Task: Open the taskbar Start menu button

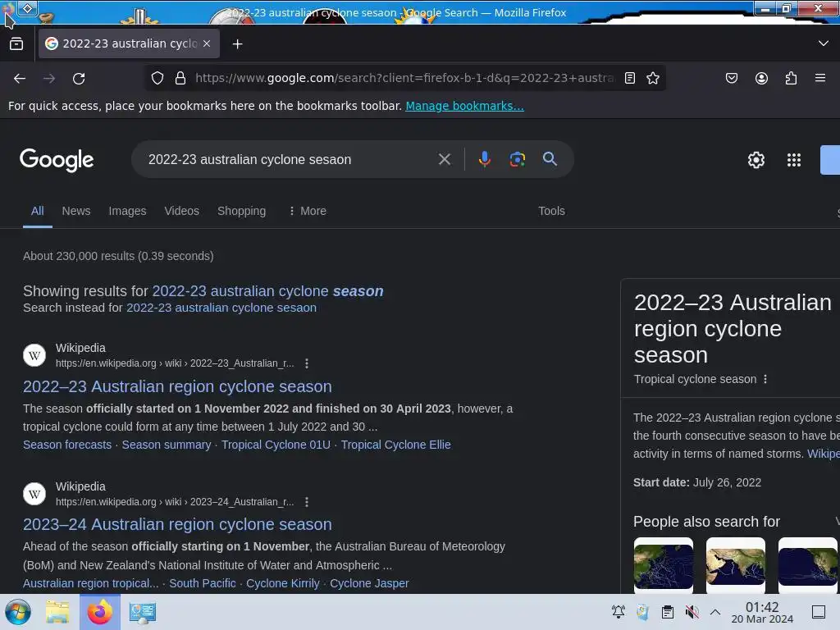Action: pos(18,612)
